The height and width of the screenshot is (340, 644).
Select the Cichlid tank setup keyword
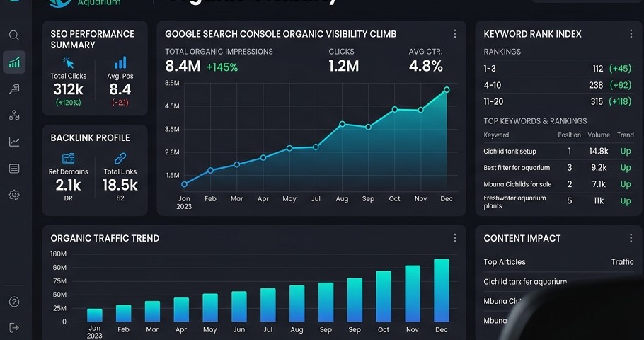tap(510, 152)
